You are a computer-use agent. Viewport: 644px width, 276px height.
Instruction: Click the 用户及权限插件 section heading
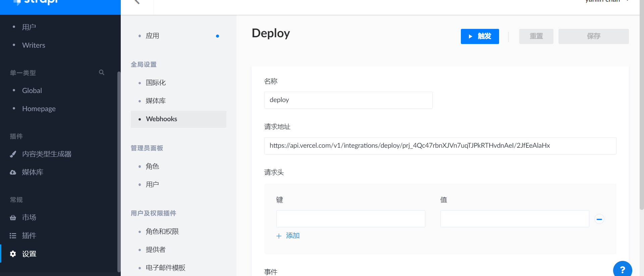point(153,213)
